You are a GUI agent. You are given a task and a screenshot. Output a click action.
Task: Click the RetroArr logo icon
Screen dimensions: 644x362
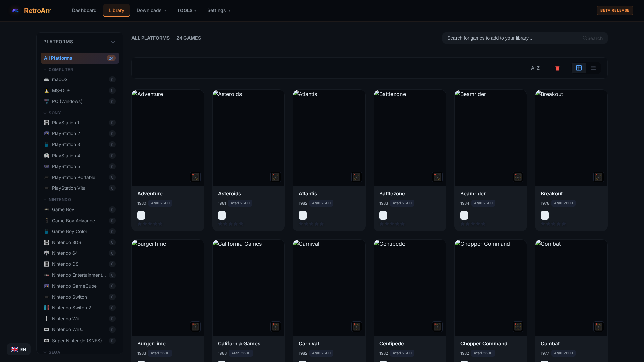pyautogui.click(x=15, y=10)
